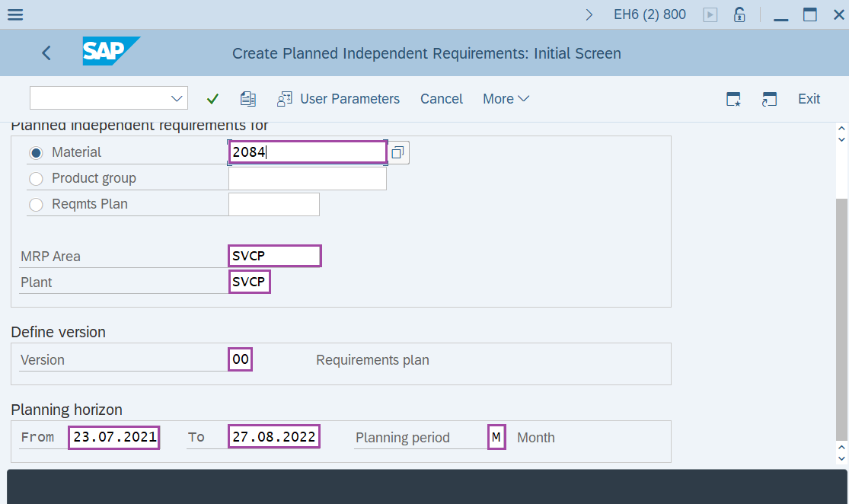Viewport: 849px width, 504px height.
Task: Expand the chevron in the title bar
Action: click(588, 14)
